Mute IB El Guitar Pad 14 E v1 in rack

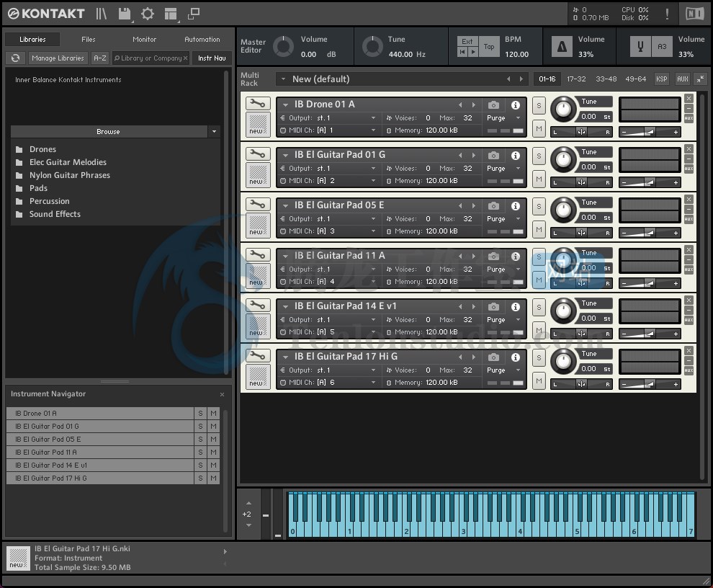click(539, 331)
